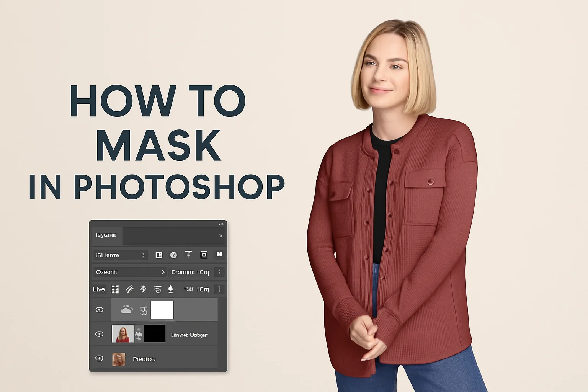
Task: Click link icon between portrait and black mask
Action: (x=139, y=335)
